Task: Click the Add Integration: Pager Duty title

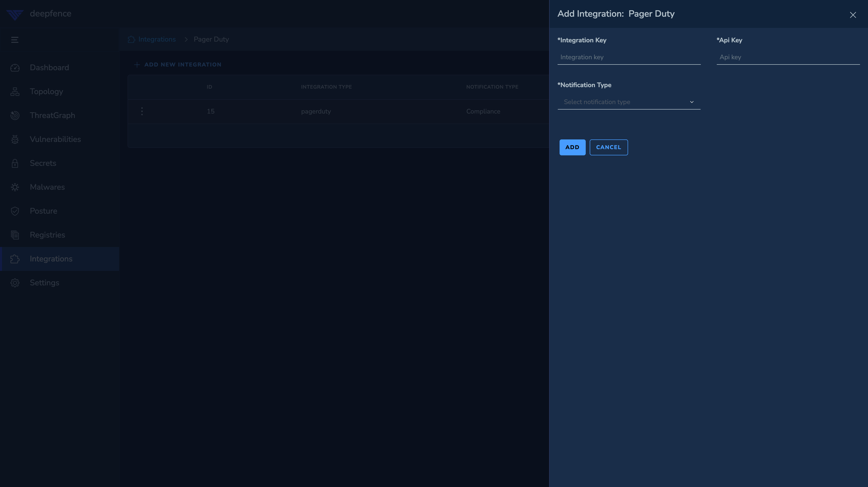Action: [616, 14]
